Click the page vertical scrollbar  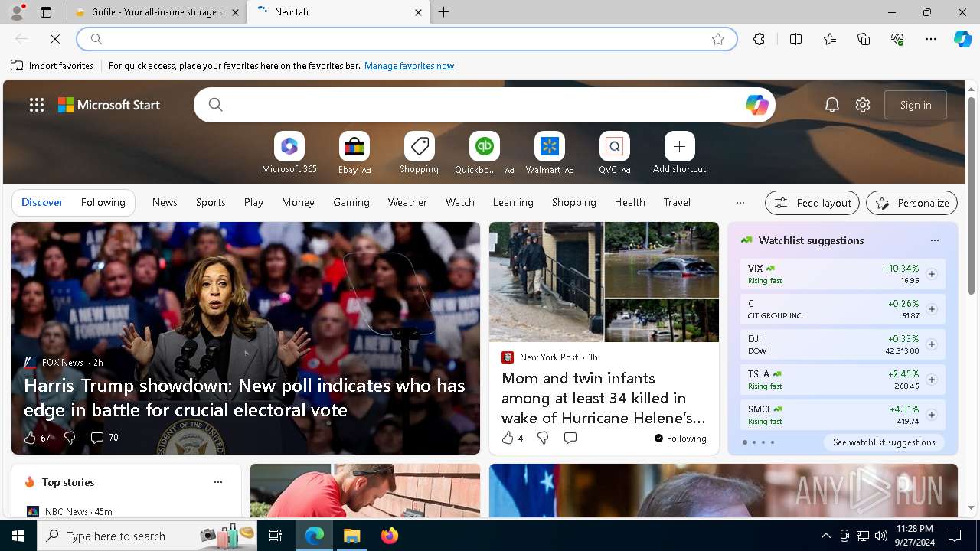tap(971, 194)
